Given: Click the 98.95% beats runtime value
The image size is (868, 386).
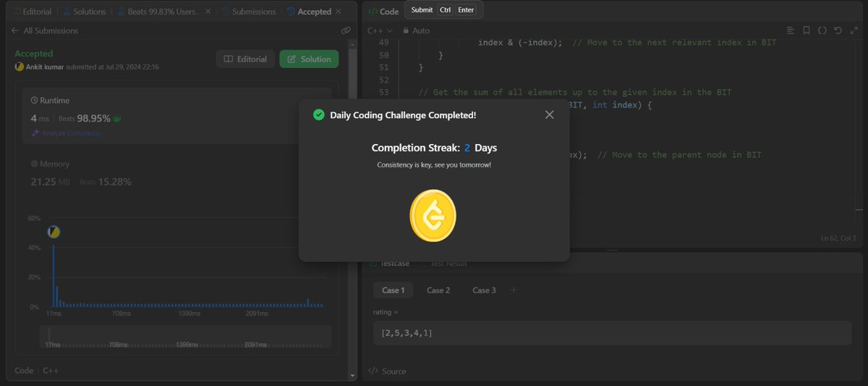Looking at the screenshot, I should click(93, 118).
